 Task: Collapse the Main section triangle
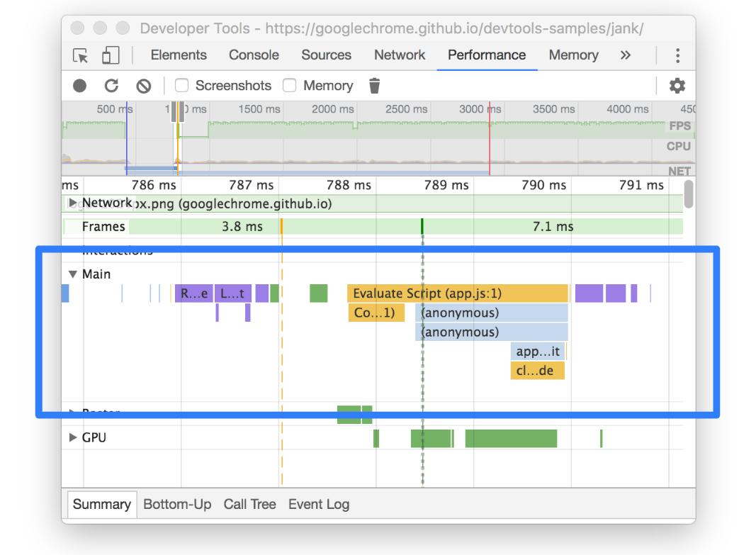[x=73, y=274]
